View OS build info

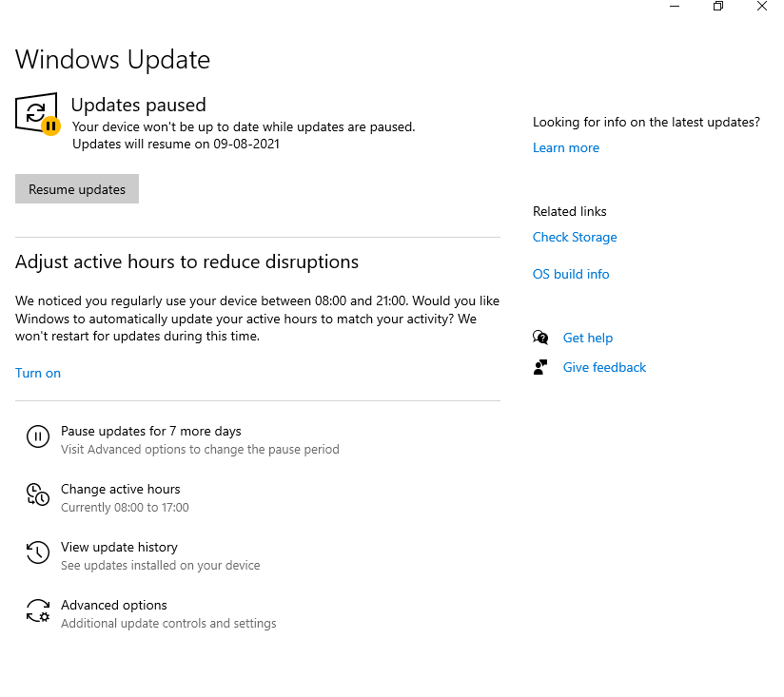[571, 274]
